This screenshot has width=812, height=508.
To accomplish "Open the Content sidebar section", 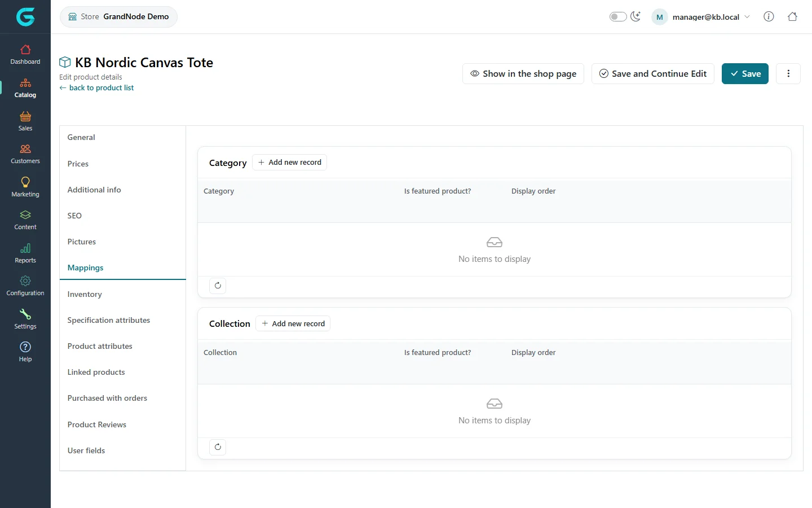I will pyautogui.click(x=25, y=220).
